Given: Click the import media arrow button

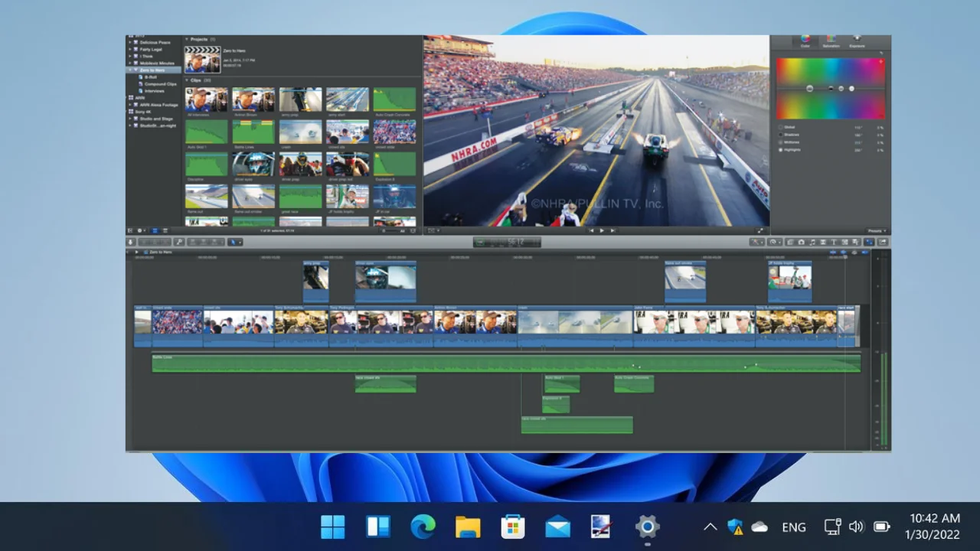Looking at the screenshot, I should point(130,242).
